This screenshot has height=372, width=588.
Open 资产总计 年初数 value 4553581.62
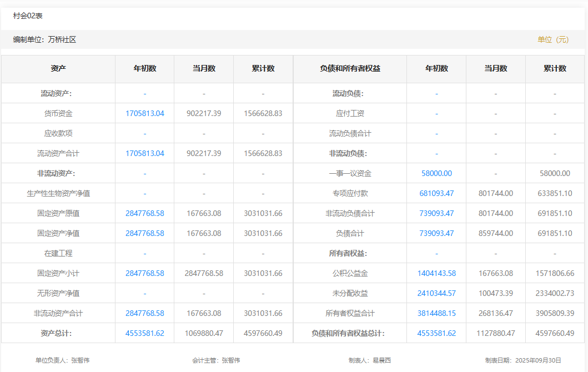pyautogui.click(x=144, y=333)
